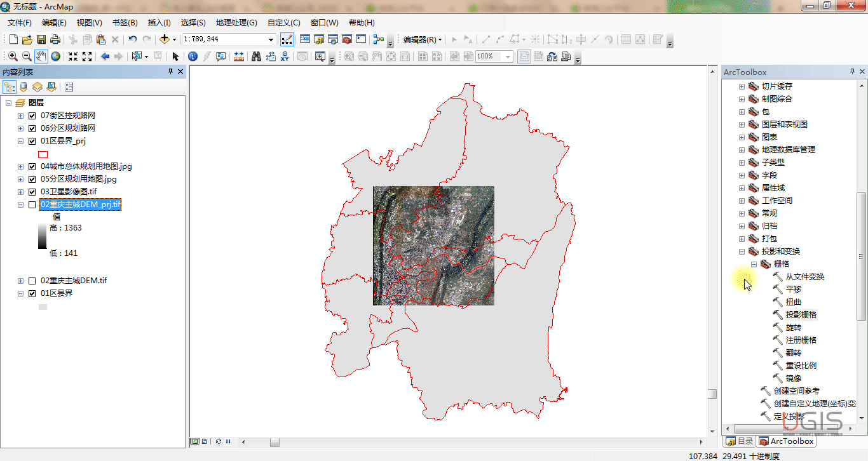Click the red outline symbol of 01区县界_prj
This screenshot has height=461, width=868.
pos(43,154)
